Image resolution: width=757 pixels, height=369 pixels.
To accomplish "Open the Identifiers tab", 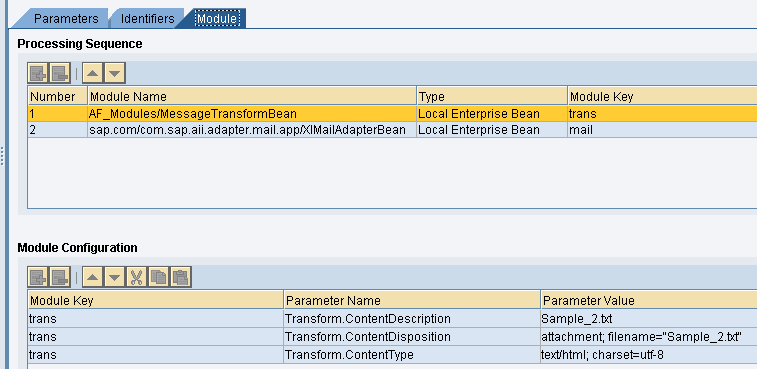I will pyautogui.click(x=147, y=19).
